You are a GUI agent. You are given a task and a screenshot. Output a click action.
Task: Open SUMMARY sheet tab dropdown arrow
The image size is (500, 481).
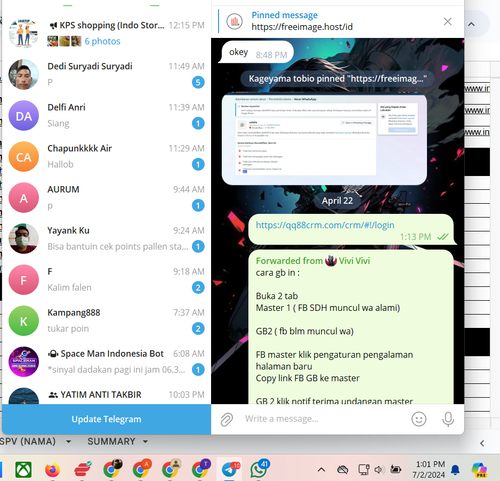(145, 442)
